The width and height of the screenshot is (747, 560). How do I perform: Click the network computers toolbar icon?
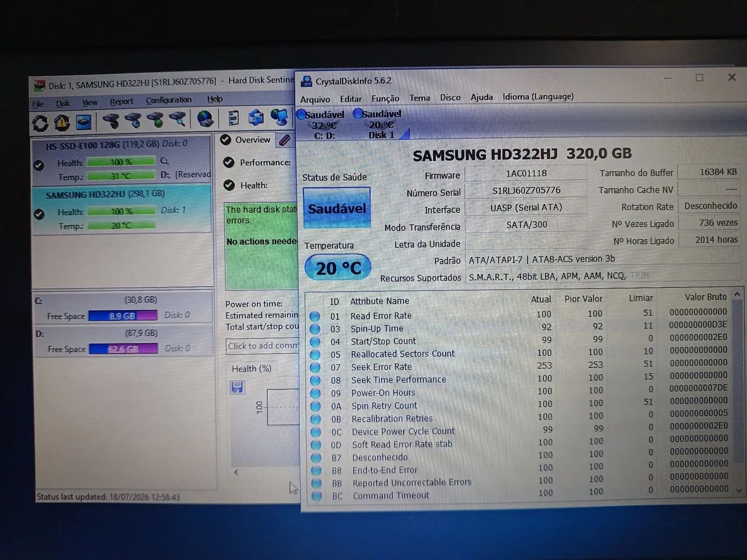click(x=279, y=117)
